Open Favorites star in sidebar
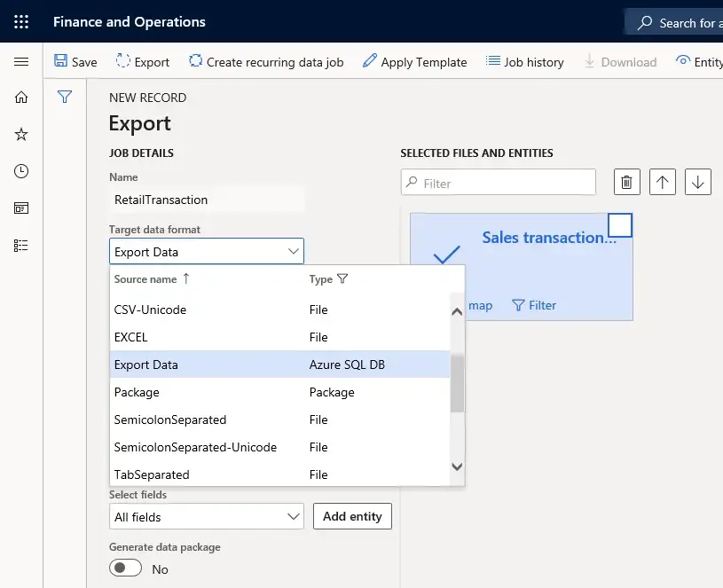This screenshot has width=723, height=588. (21, 134)
